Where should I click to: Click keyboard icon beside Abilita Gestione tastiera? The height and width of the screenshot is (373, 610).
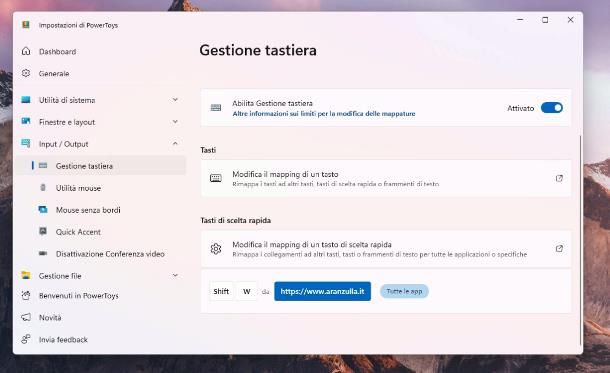click(216, 108)
